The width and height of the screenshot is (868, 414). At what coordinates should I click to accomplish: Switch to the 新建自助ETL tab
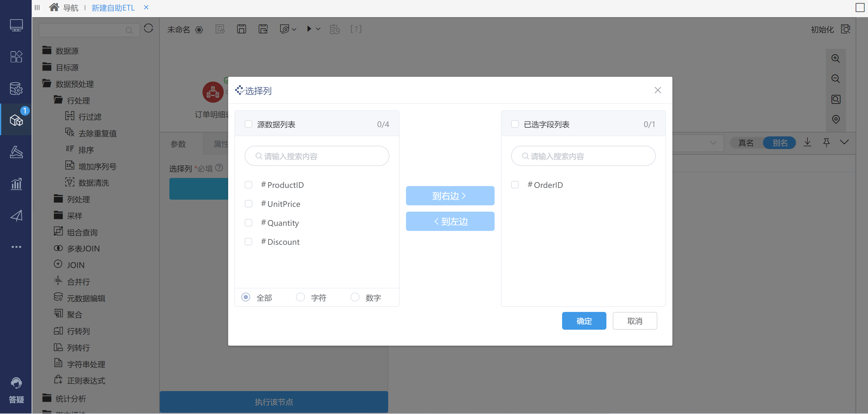[x=113, y=8]
